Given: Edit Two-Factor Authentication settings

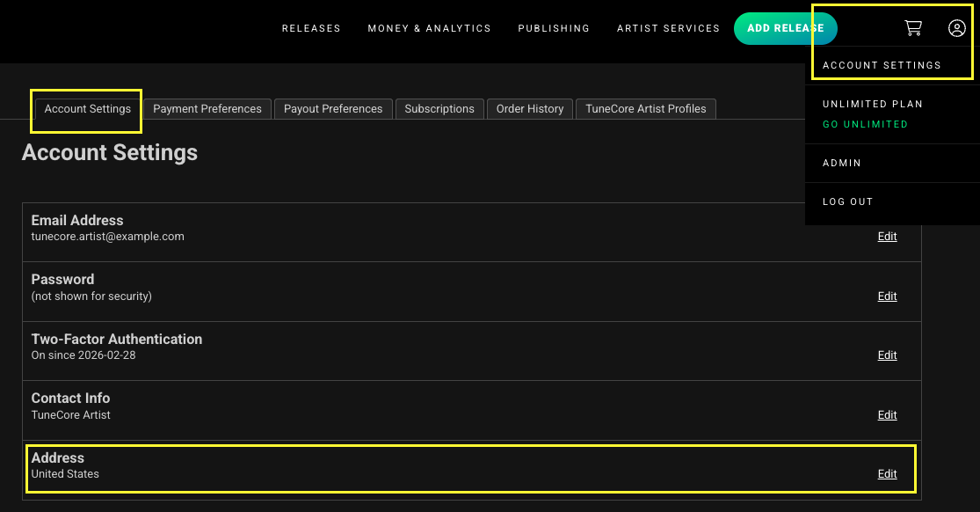Looking at the screenshot, I should coord(887,355).
